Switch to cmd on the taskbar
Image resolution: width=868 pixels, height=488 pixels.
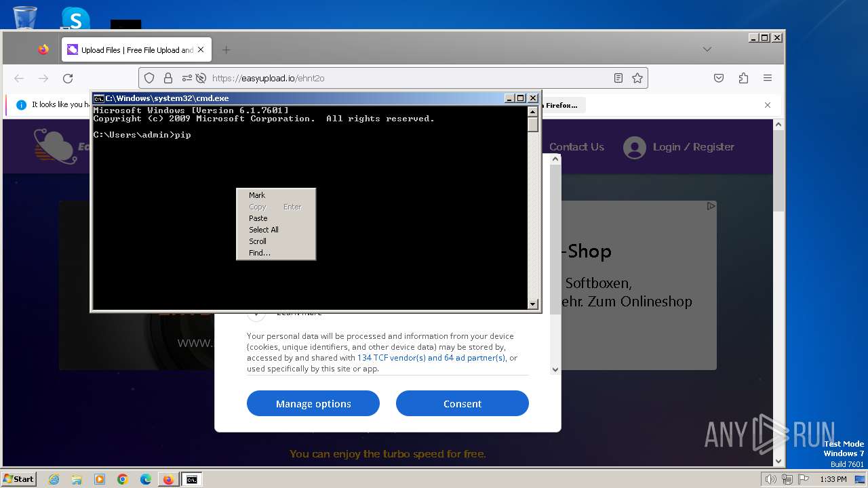point(192,479)
